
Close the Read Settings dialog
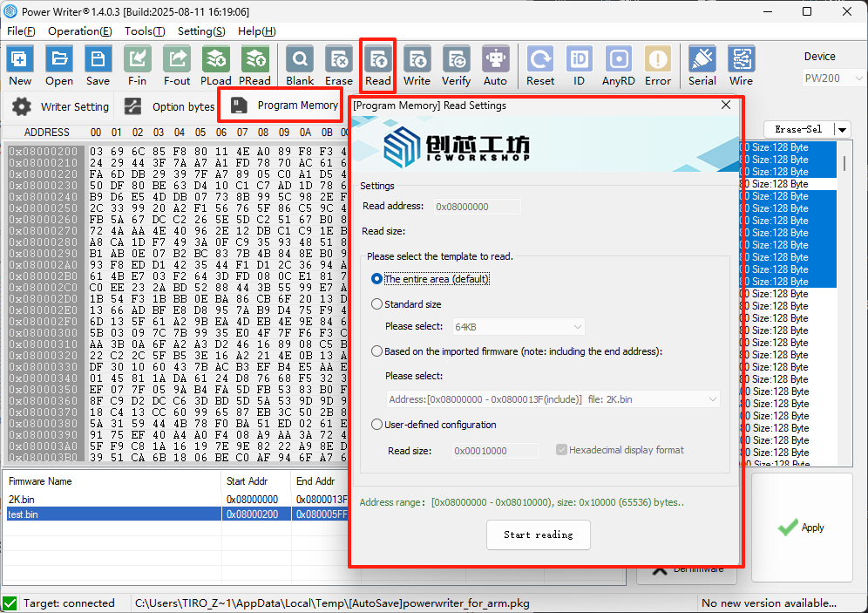coord(726,106)
